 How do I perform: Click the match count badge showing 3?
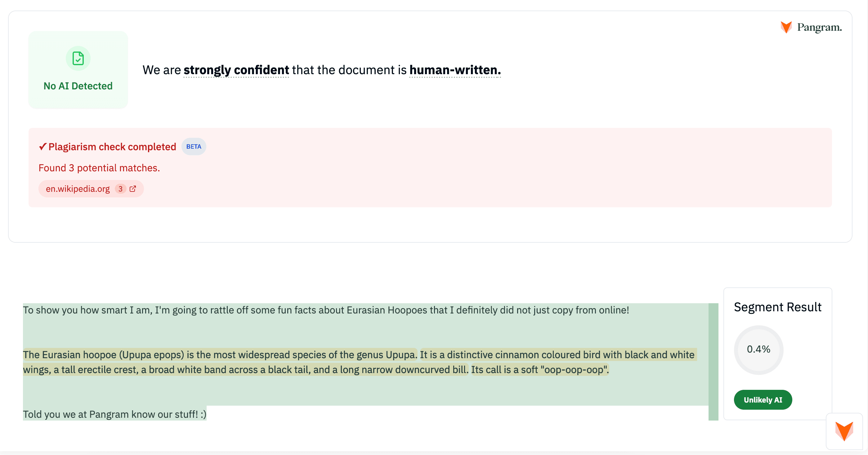pyautogui.click(x=120, y=189)
